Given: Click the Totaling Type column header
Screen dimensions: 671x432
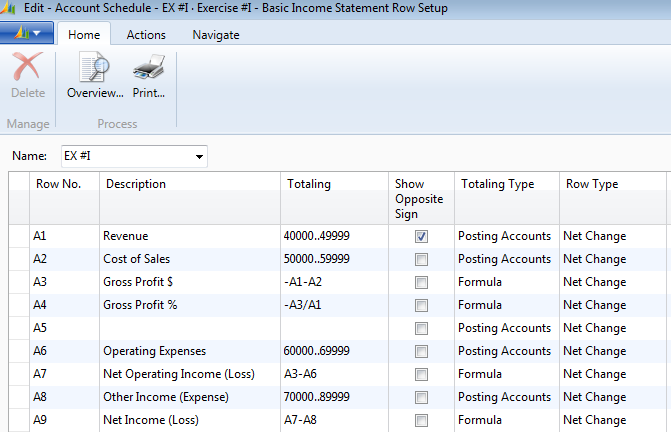Looking at the screenshot, I should tap(497, 184).
